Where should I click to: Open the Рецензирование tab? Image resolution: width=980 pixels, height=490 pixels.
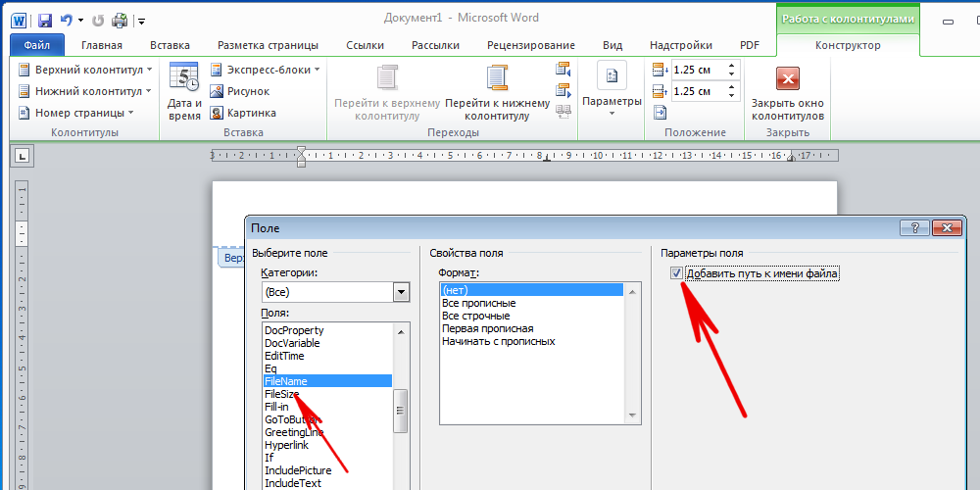coord(531,45)
